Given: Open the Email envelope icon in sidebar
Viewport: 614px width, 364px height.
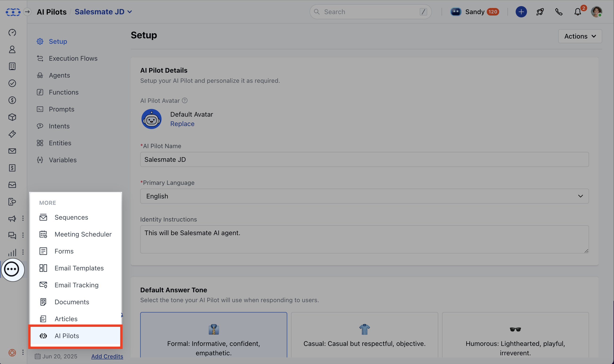Looking at the screenshot, I should (12, 151).
